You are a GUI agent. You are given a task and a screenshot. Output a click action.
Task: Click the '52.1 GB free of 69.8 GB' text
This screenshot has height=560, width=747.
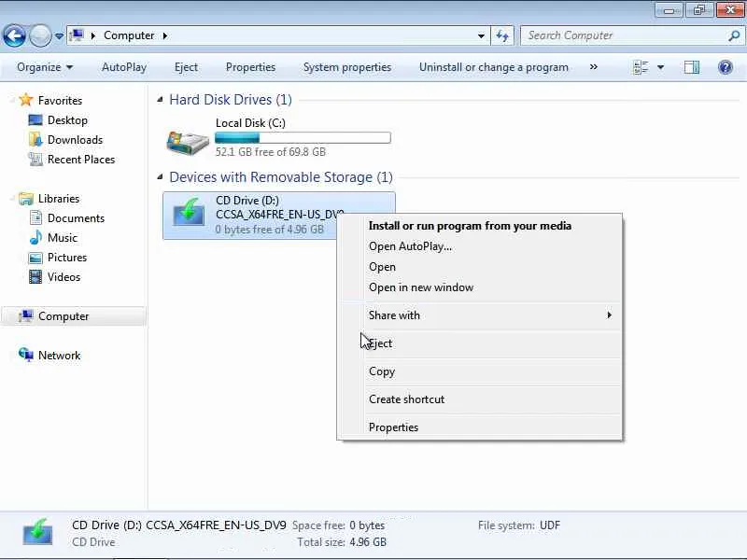point(271,152)
